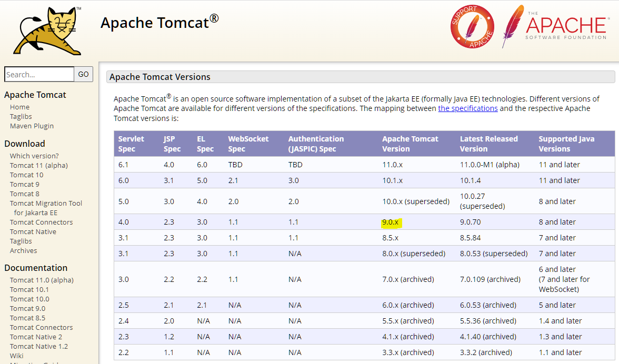Viewport: 619px width, 364px height.
Task: Open Tomcat 9.0 documentation
Action: pyautogui.click(x=27, y=308)
